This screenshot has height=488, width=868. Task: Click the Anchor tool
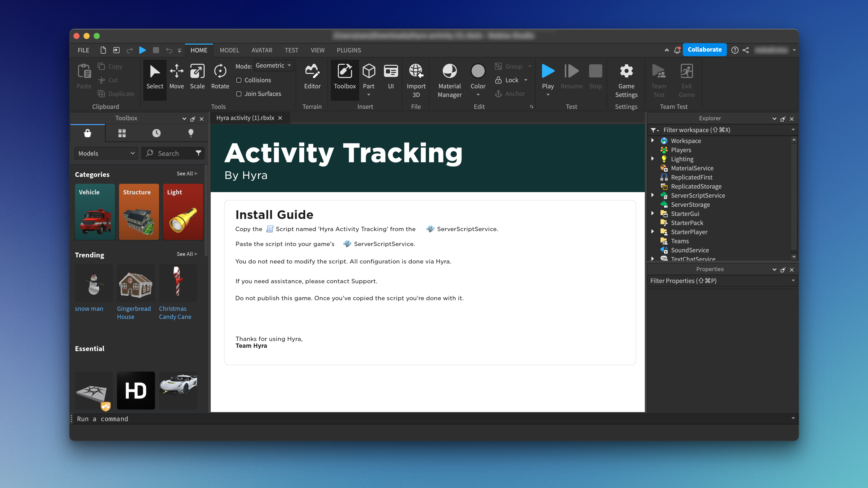[x=511, y=94]
